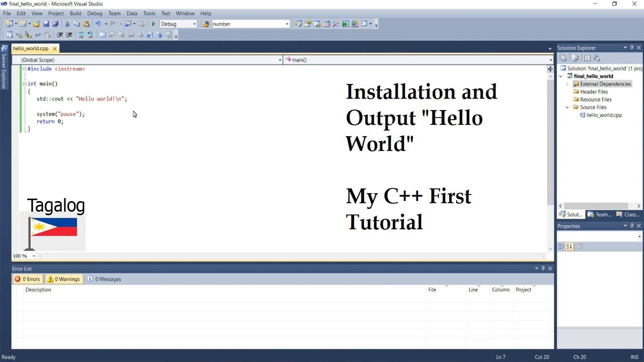Switch to the Team Explorer tab
The width and height of the screenshot is (644, 362).
coord(600,215)
